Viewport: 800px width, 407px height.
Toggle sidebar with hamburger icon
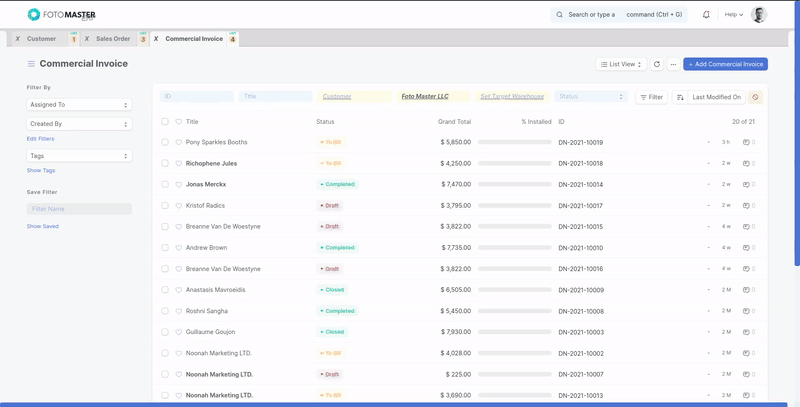coord(31,64)
